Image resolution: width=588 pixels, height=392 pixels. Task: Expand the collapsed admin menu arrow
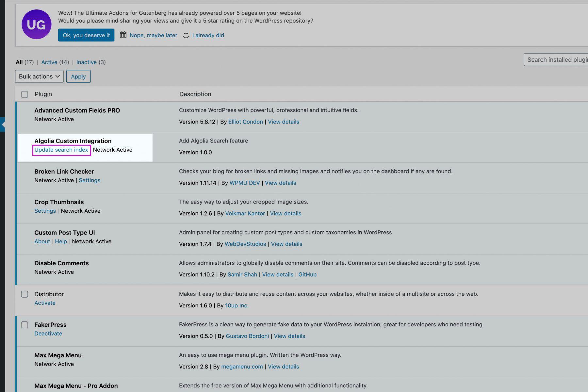pos(3,124)
